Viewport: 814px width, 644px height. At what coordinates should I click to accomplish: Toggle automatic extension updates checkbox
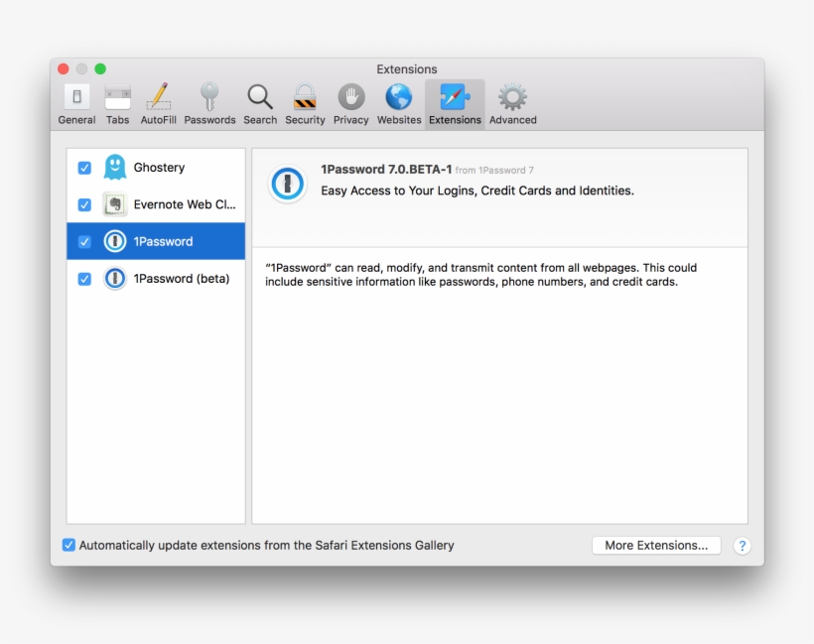pyautogui.click(x=68, y=545)
